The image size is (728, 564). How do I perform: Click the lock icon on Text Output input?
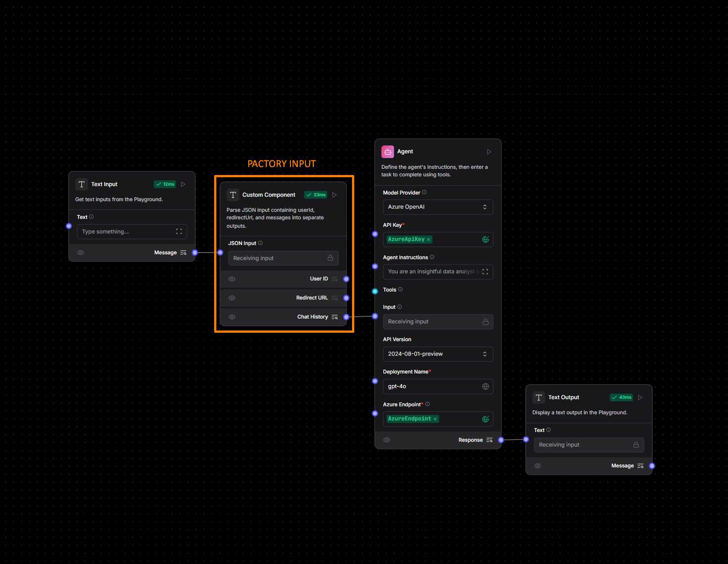636,444
